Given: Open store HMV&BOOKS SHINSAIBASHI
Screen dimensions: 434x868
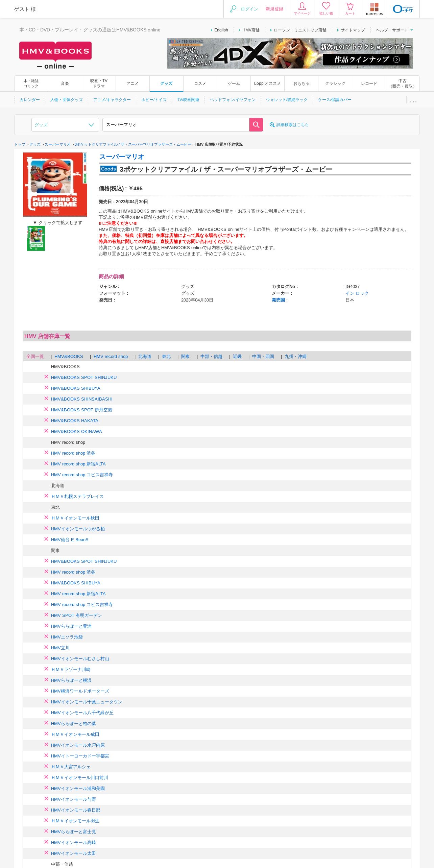Looking at the screenshot, I should tap(81, 399).
